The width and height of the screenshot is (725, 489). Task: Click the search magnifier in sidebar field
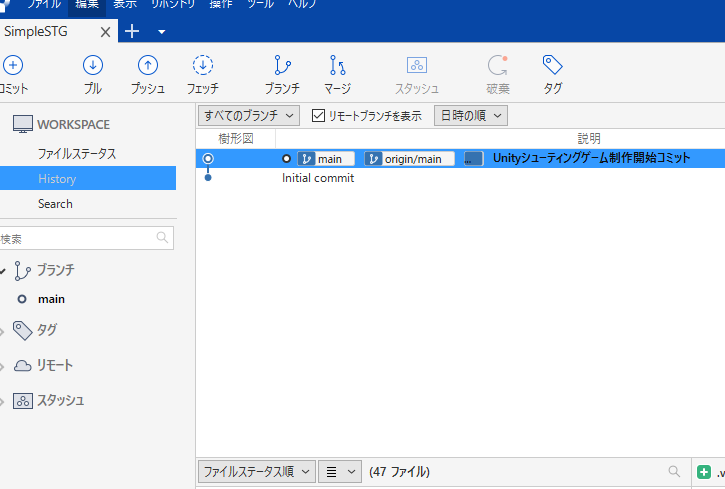coord(162,238)
